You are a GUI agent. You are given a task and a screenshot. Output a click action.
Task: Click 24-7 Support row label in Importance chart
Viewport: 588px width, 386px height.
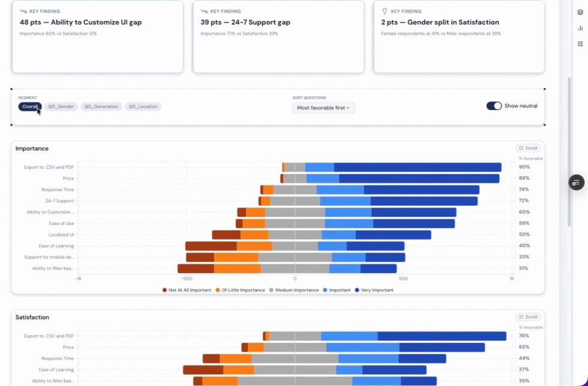[x=59, y=201]
